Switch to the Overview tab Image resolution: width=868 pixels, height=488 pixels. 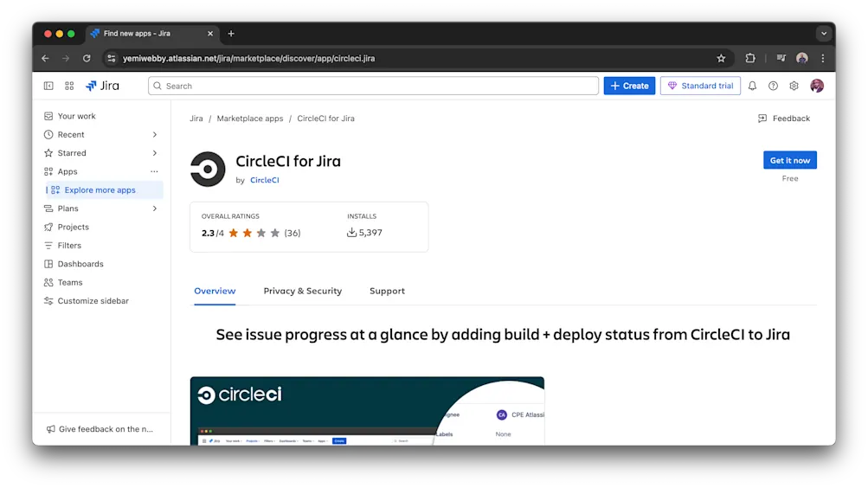(x=215, y=291)
